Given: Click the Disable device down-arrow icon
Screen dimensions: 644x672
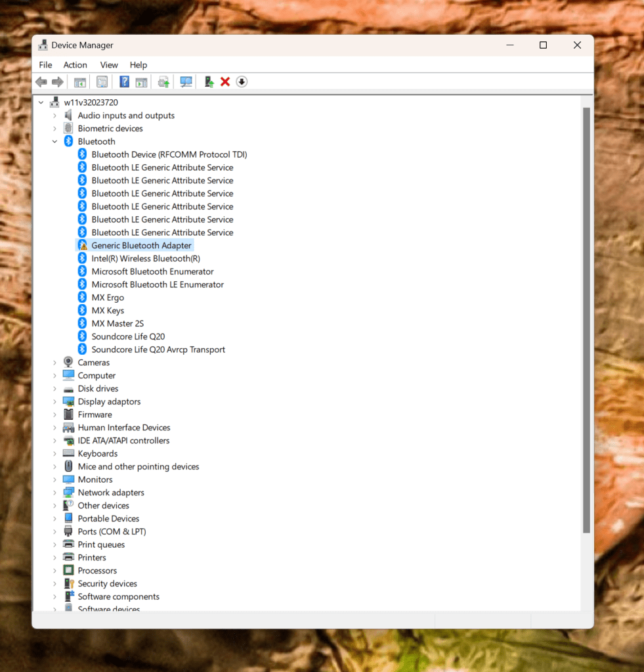Looking at the screenshot, I should pyautogui.click(x=242, y=81).
